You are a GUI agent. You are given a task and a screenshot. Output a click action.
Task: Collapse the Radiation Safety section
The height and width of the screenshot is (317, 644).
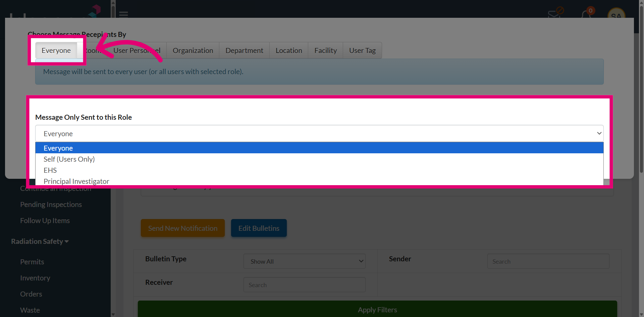40,241
